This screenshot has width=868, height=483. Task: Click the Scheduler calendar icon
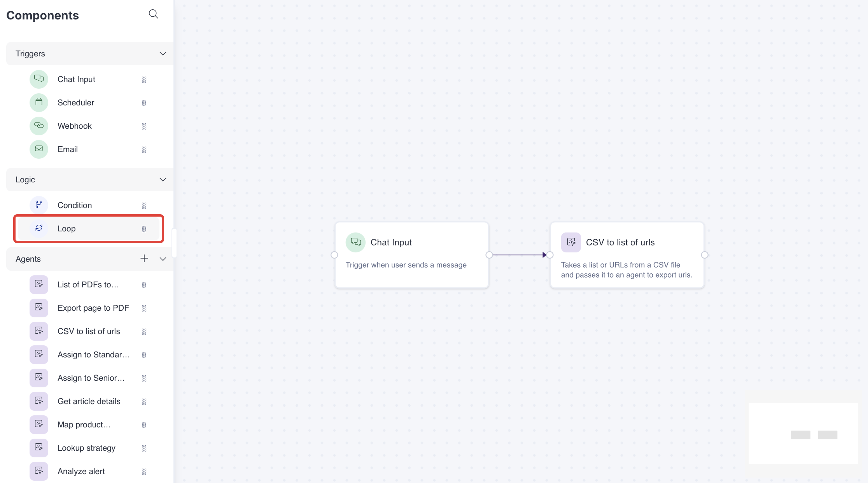tap(39, 102)
